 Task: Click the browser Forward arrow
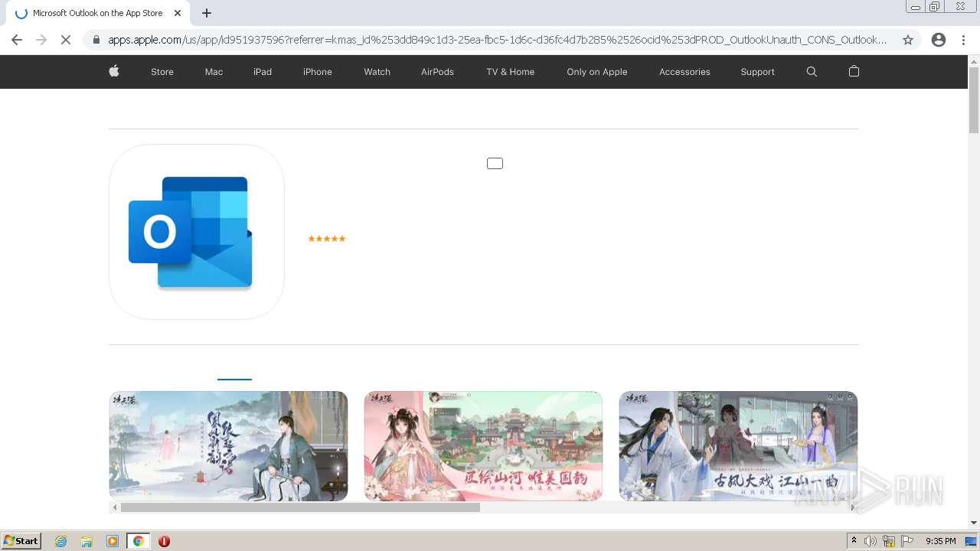(41, 40)
